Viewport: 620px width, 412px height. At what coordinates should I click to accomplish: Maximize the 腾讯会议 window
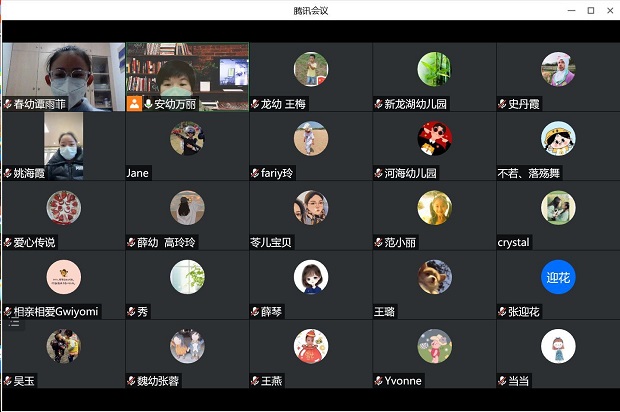pyautogui.click(x=591, y=11)
